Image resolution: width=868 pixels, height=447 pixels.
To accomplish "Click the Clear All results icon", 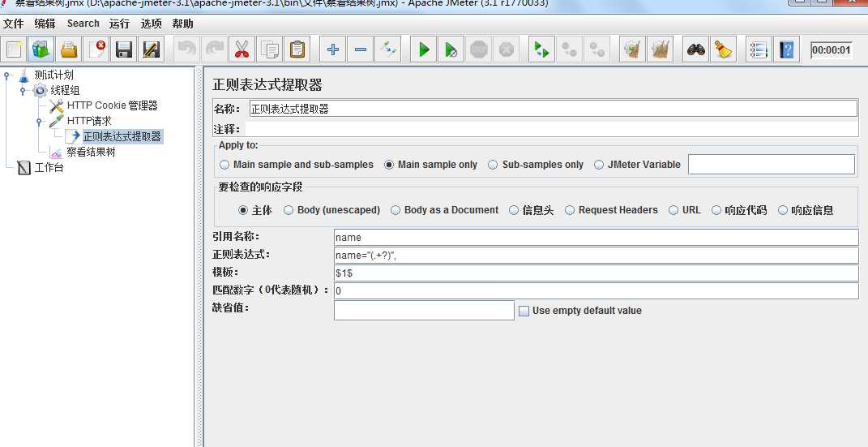I will (660, 49).
